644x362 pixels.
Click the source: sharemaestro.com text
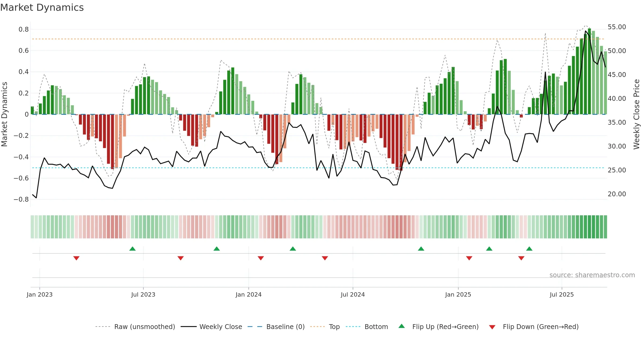(592, 275)
